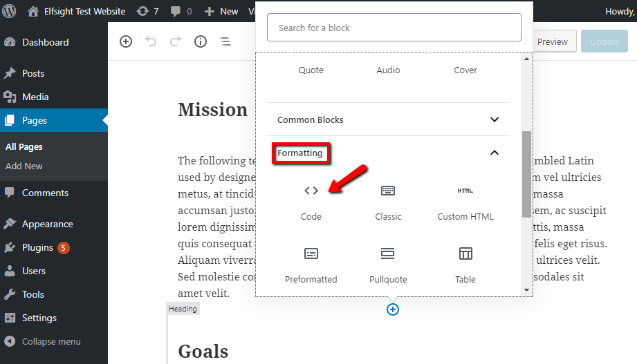The image size is (637, 364).
Task: Add a Preformatted block
Action: click(311, 265)
